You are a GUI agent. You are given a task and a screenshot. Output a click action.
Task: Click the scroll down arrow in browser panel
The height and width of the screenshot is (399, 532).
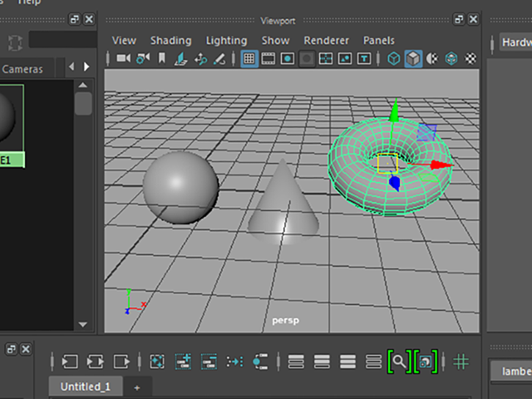coord(83,325)
